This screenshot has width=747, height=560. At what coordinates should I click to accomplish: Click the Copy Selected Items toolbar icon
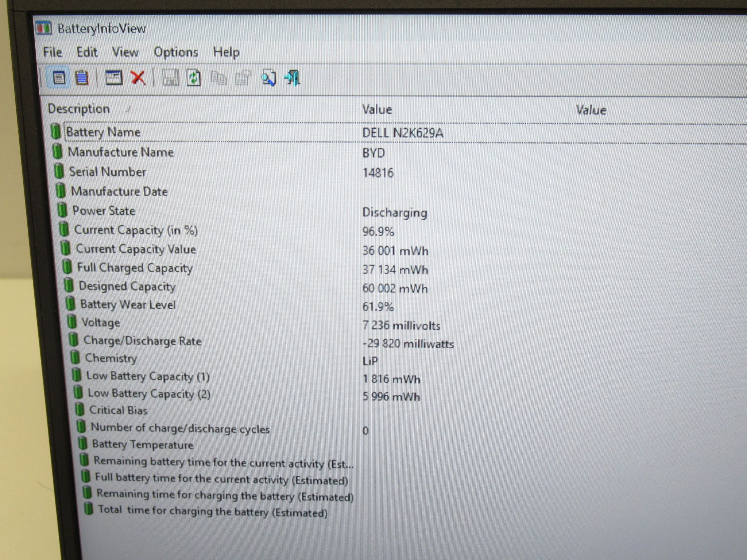coord(219,78)
